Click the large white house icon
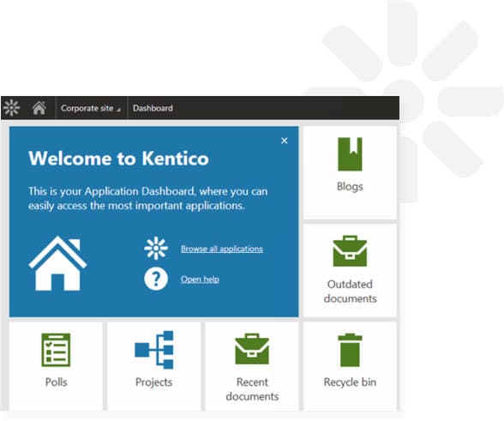Screen dimensions: 504x421 point(57,263)
